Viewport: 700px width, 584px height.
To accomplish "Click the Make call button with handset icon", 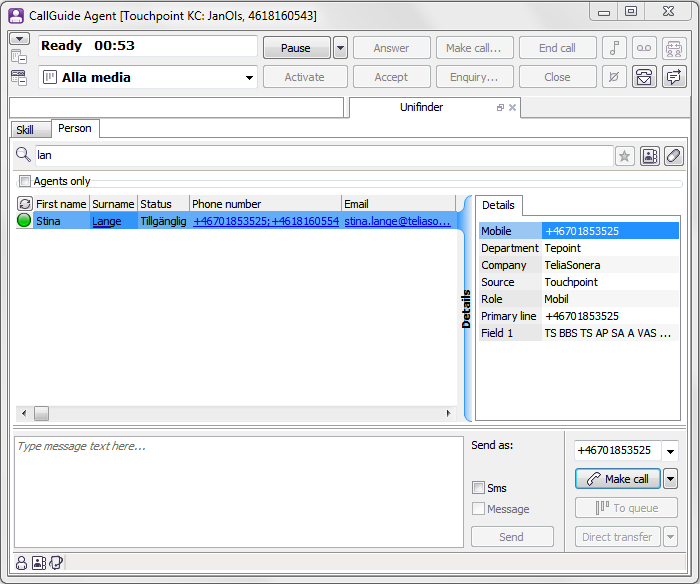I will coord(617,479).
